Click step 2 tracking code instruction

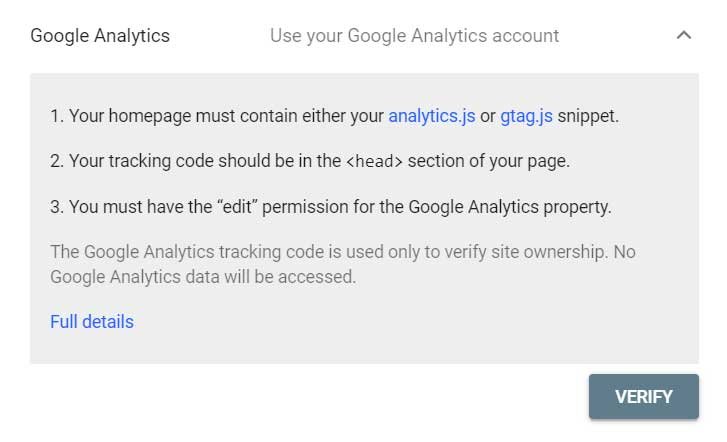pos(310,162)
